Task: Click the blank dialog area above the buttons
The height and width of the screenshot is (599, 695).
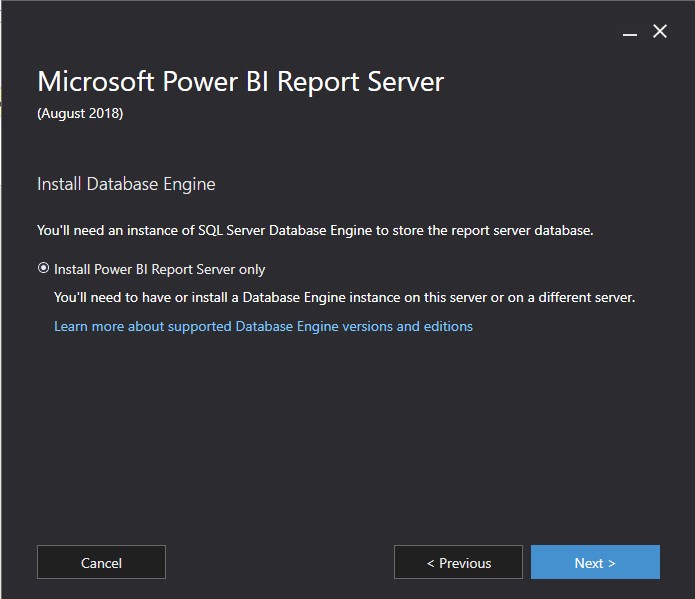Action: (x=347, y=440)
